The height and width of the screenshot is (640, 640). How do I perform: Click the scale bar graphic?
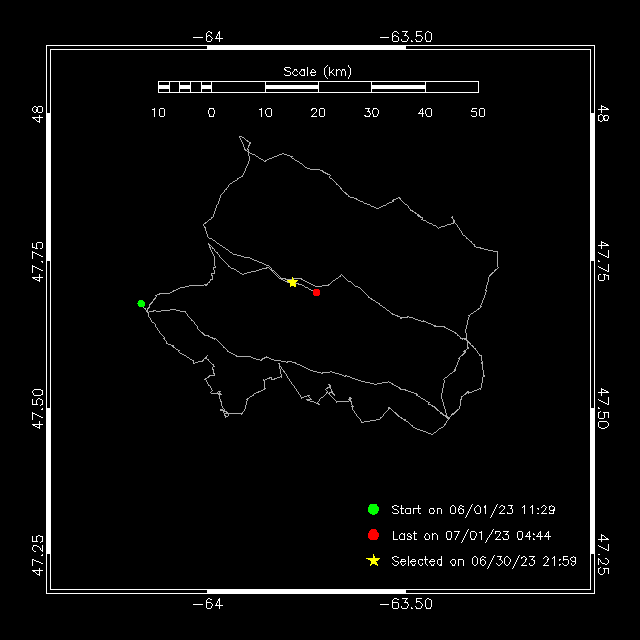click(x=318, y=87)
